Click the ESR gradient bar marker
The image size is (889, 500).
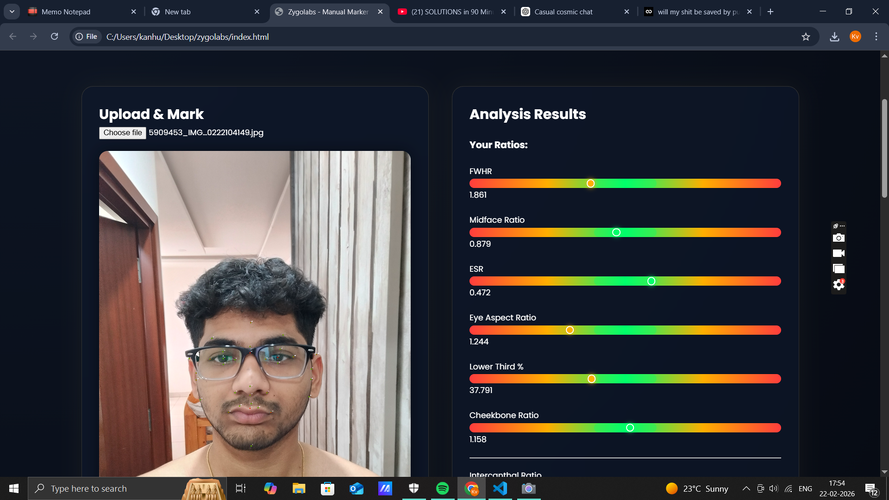651,281
